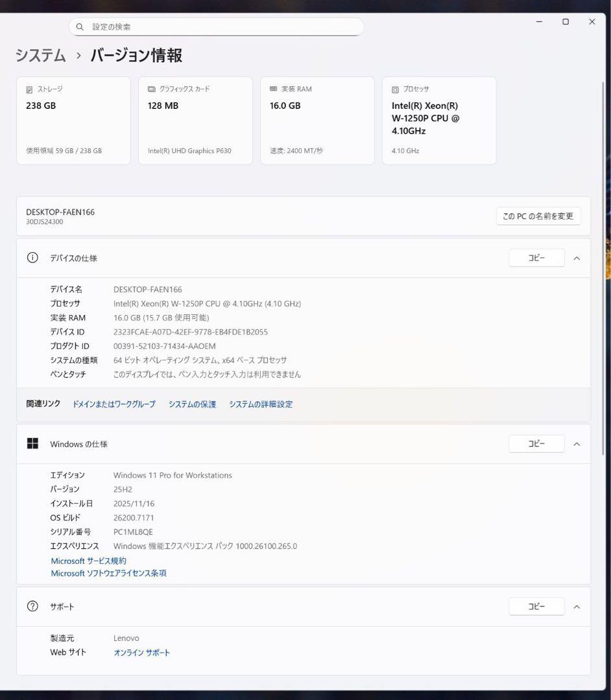Collapse the デバイスの仕様 section chevron
Screen dimensions: 611x700
pos(577,257)
